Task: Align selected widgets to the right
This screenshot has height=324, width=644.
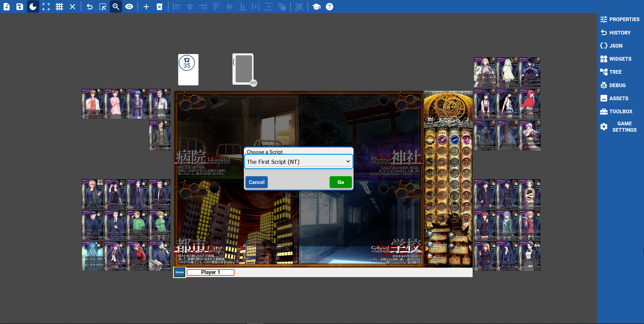Action: coord(203,7)
